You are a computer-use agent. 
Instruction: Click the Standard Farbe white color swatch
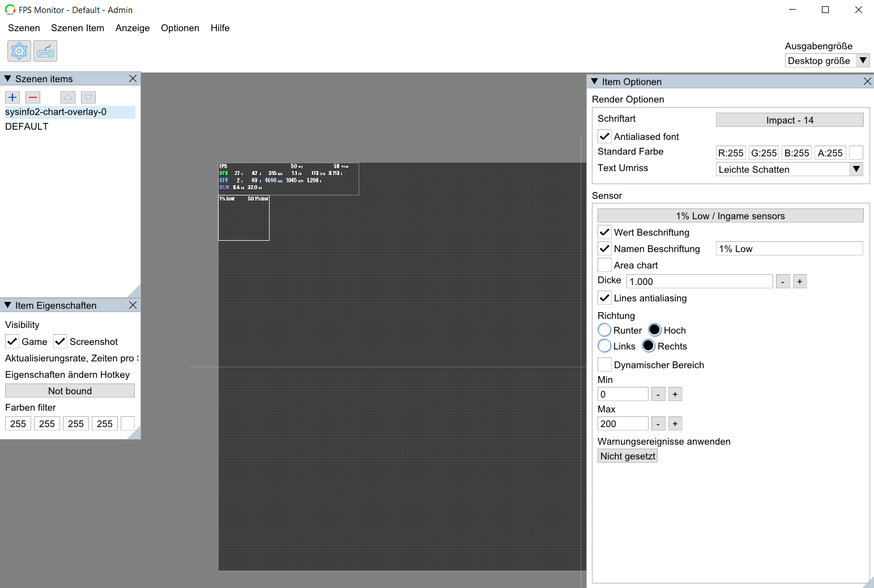tap(856, 153)
